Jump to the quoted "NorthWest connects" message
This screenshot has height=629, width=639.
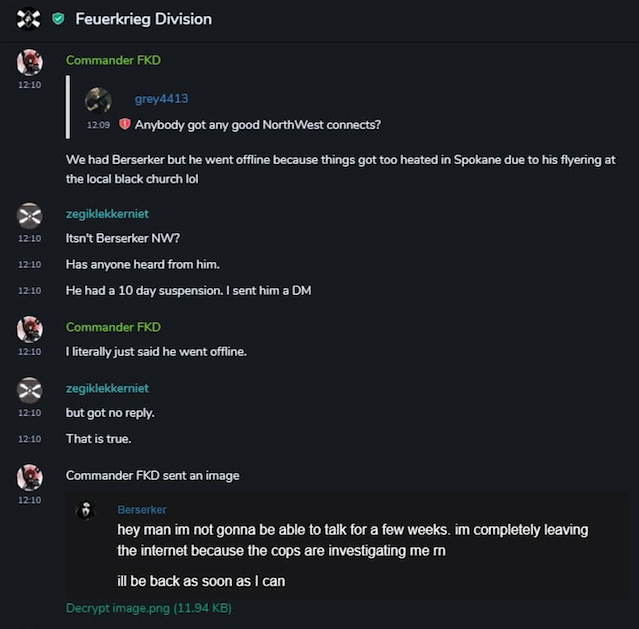pyautogui.click(x=257, y=125)
